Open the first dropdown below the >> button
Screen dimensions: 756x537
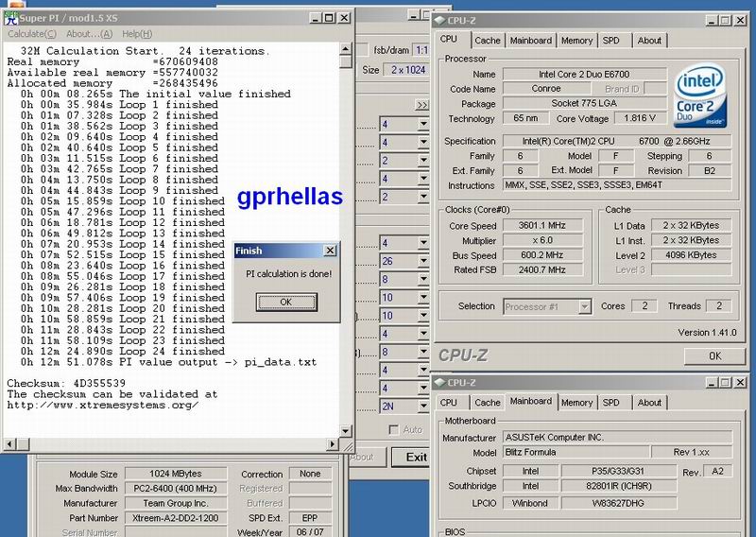[404, 125]
